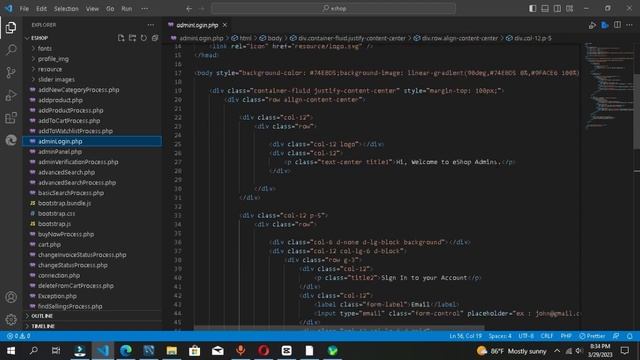Open cart.php in explorer
This screenshot has height=360, width=640.
click(x=49, y=244)
